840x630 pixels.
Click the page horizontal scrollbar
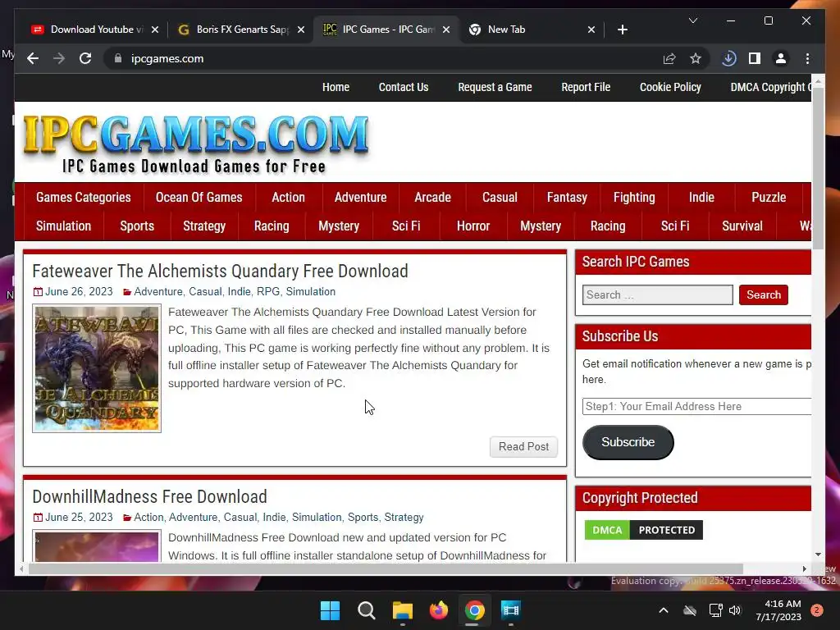386,569
